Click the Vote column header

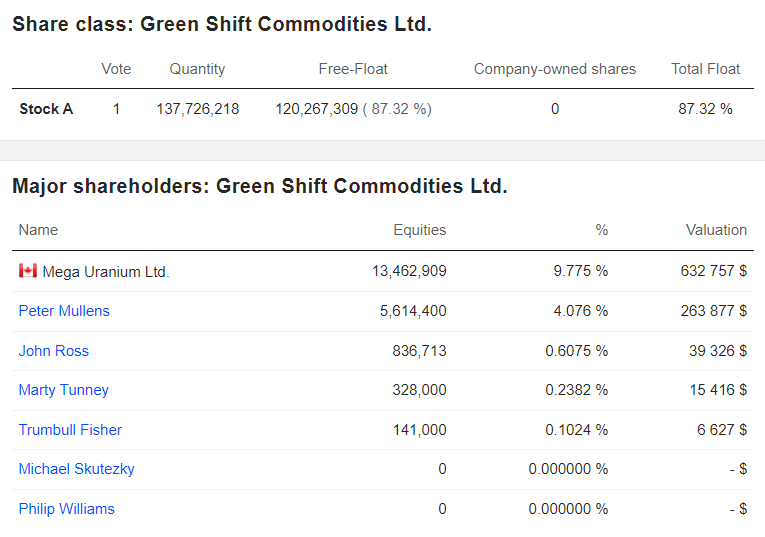pos(116,69)
